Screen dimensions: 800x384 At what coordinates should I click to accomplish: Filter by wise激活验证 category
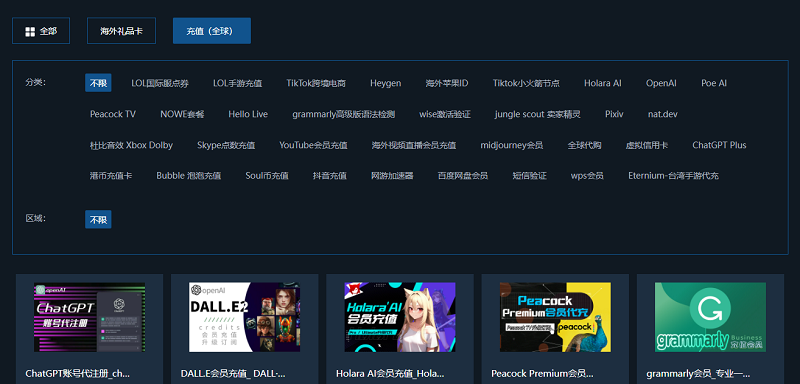pos(445,114)
